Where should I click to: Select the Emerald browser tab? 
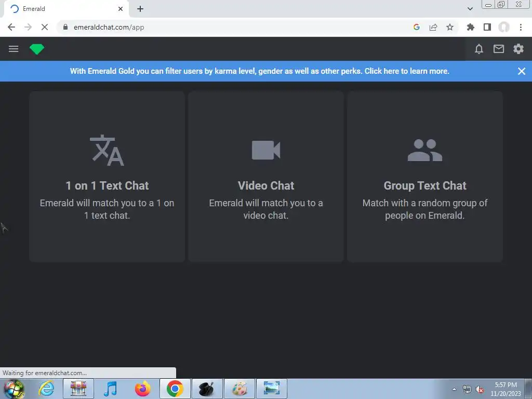66,9
